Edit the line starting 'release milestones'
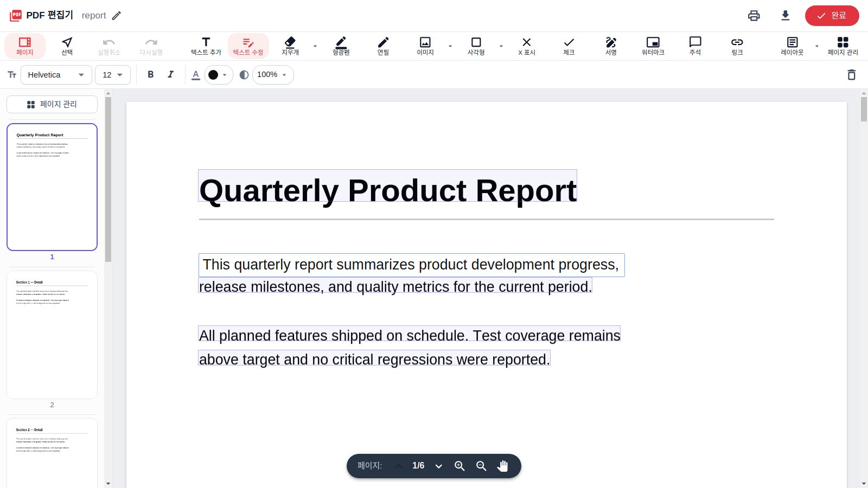This screenshot has height=488, width=868. click(395, 285)
